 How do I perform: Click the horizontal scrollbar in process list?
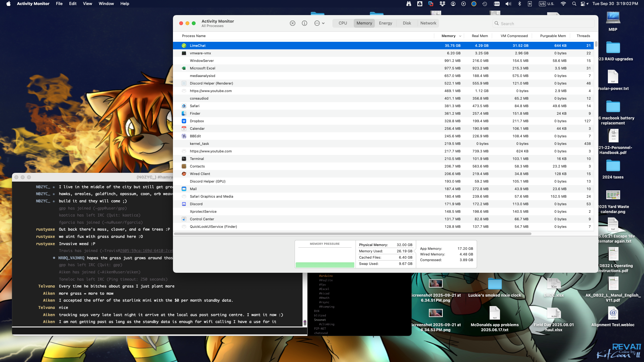coord(352,234)
